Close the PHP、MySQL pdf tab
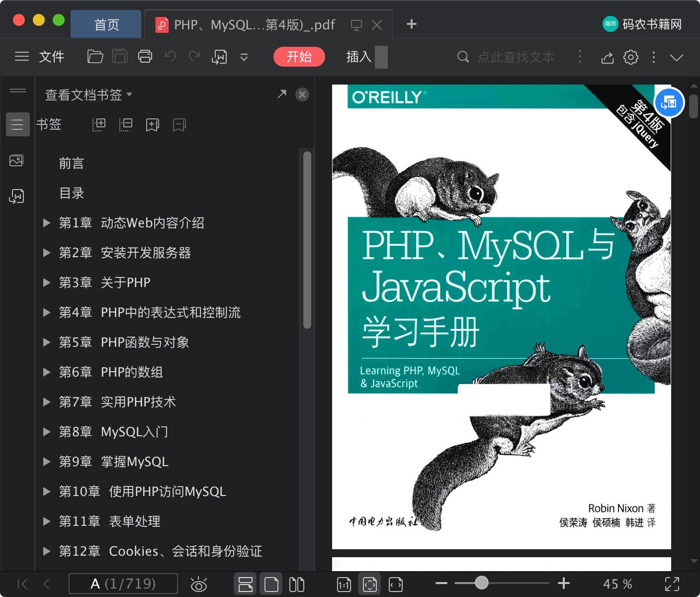The width and height of the screenshot is (700, 597). pos(377,25)
